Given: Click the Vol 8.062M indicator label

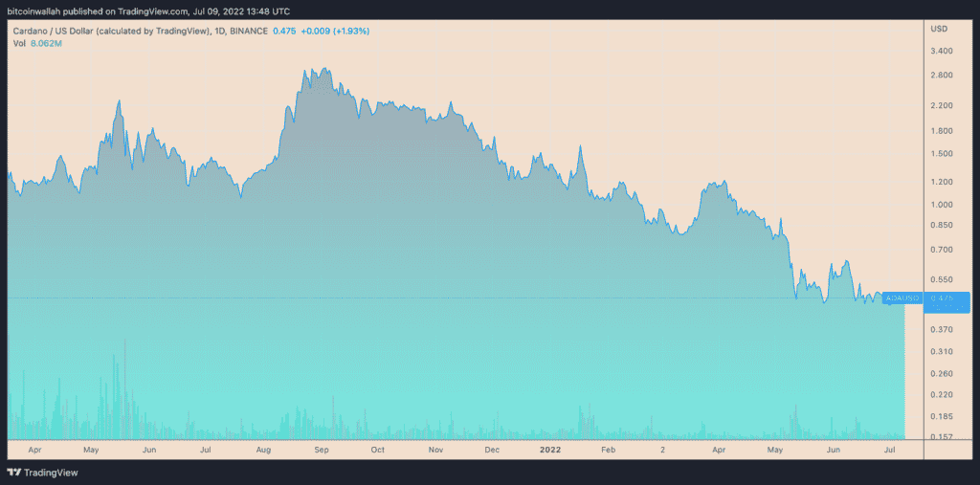Looking at the screenshot, I should click(x=38, y=43).
